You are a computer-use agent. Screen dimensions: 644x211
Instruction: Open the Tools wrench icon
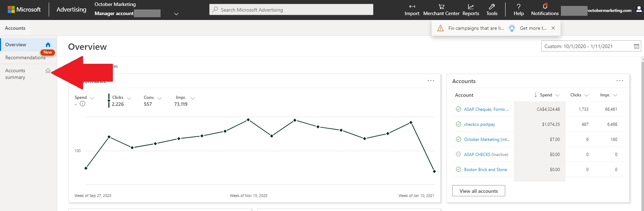[x=492, y=7]
